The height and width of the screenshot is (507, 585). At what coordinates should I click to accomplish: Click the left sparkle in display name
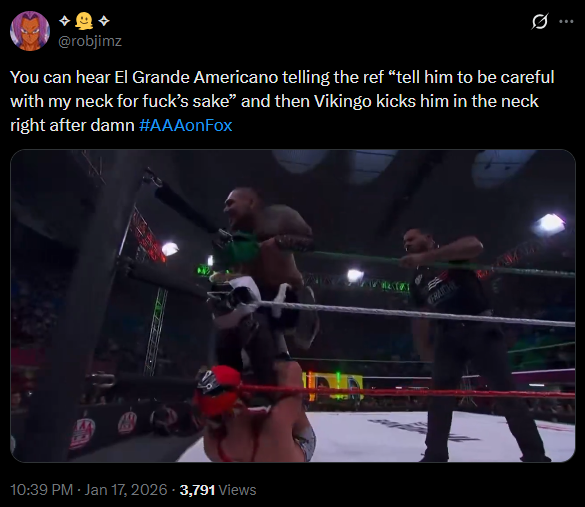[65, 21]
